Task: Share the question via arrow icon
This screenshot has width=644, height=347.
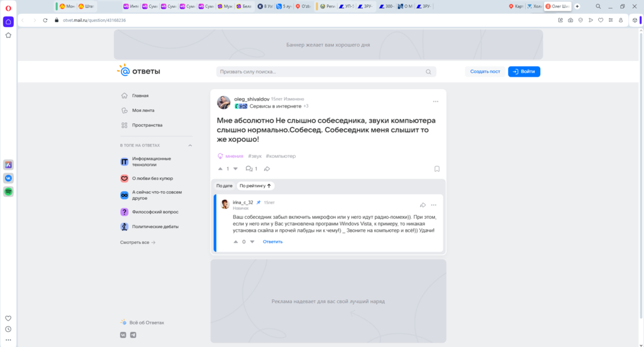Action: 267,168
